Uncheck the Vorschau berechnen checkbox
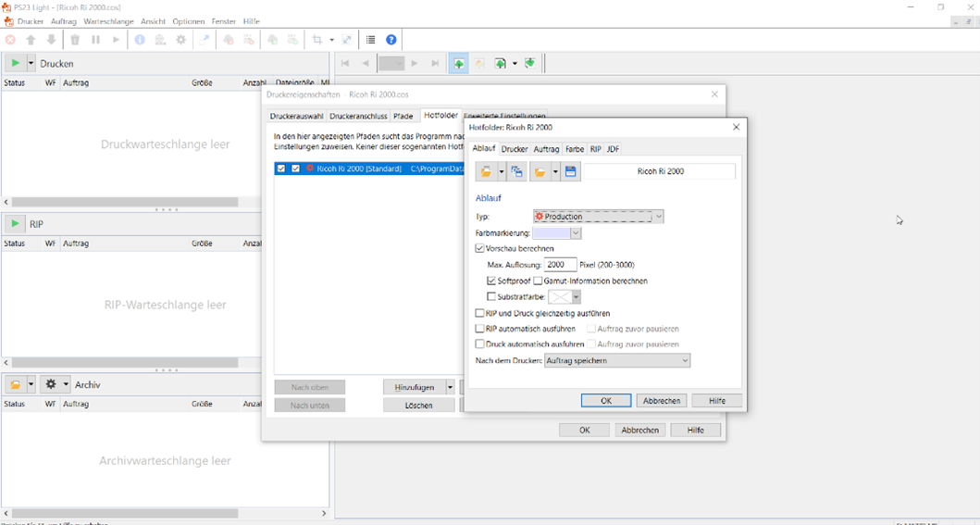This screenshot has width=980, height=525. pos(480,248)
